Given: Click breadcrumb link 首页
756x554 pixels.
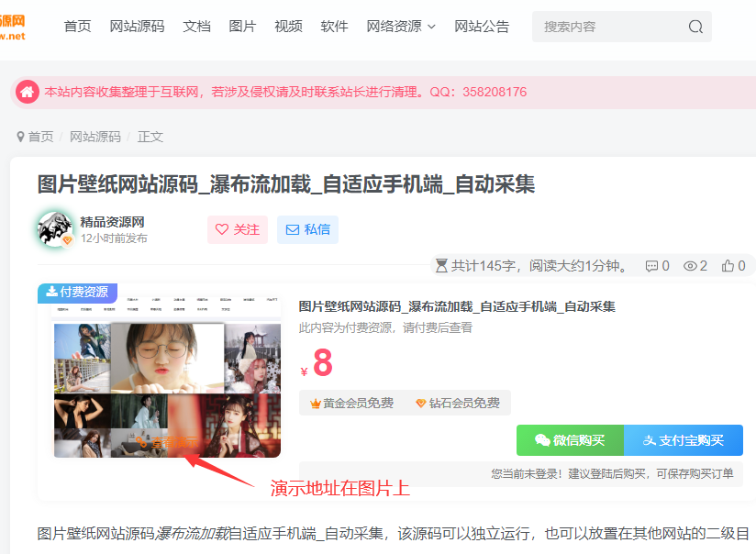Looking at the screenshot, I should pyautogui.click(x=41, y=137).
